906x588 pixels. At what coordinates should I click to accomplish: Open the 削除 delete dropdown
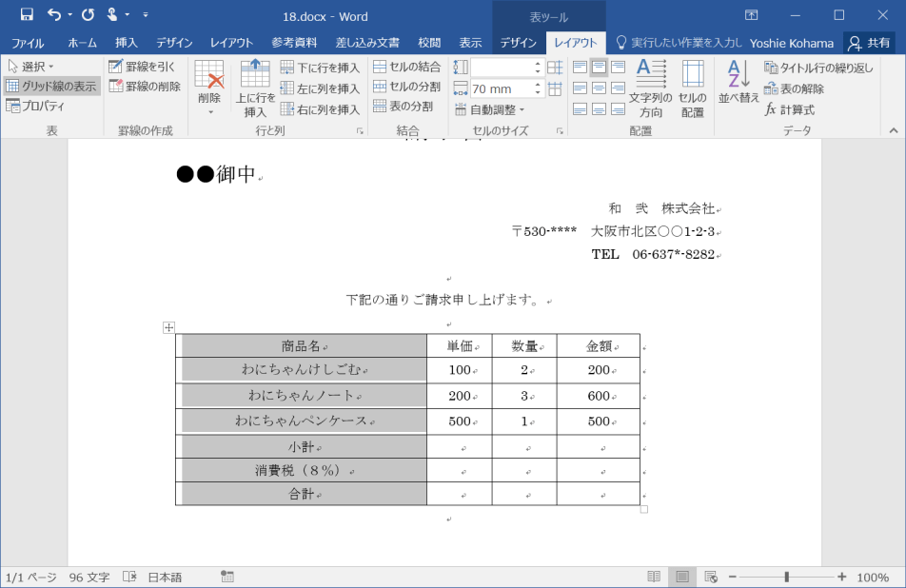[x=209, y=88]
